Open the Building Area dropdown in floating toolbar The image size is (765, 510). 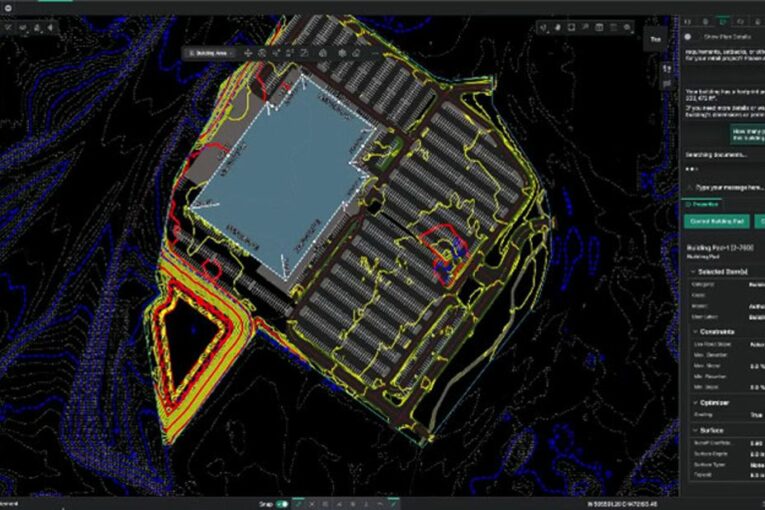(210, 53)
